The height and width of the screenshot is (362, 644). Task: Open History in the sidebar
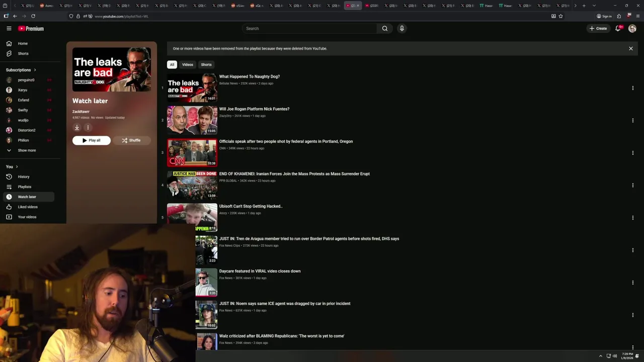pyautogui.click(x=28, y=177)
